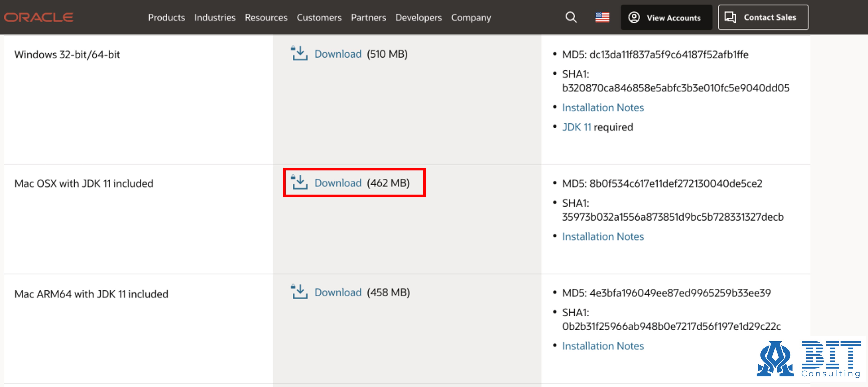
Task: Click the download icon for Windows 32-bit/64-bit
Action: click(299, 54)
